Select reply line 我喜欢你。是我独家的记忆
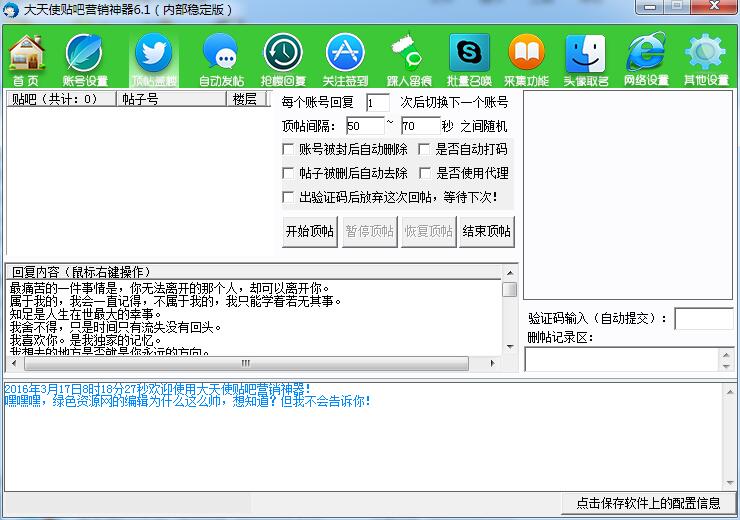740x520 pixels. click(85, 340)
